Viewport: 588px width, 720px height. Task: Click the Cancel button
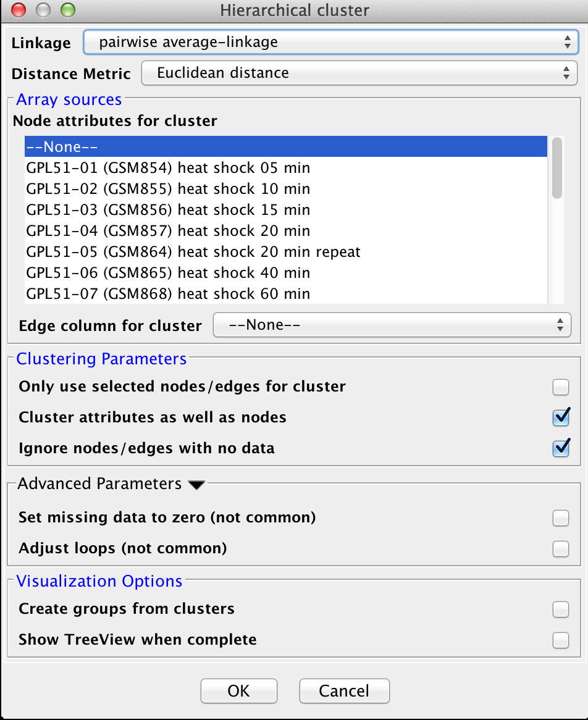click(345, 690)
